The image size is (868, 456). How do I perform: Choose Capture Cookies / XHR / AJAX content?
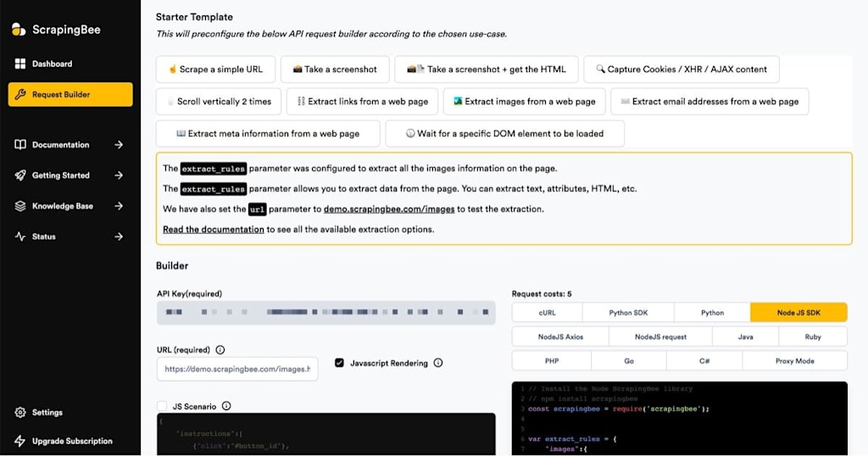pyautogui.click(x=682, y=70)
